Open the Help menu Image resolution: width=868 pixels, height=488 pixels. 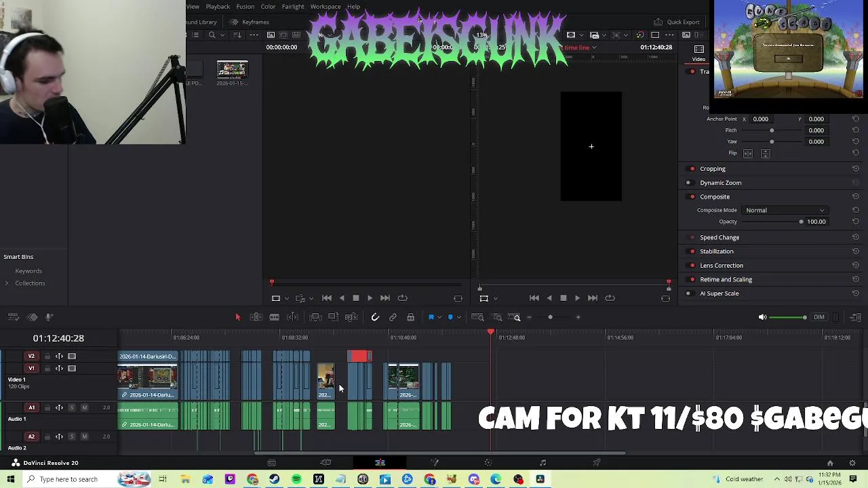coord(353,7)
